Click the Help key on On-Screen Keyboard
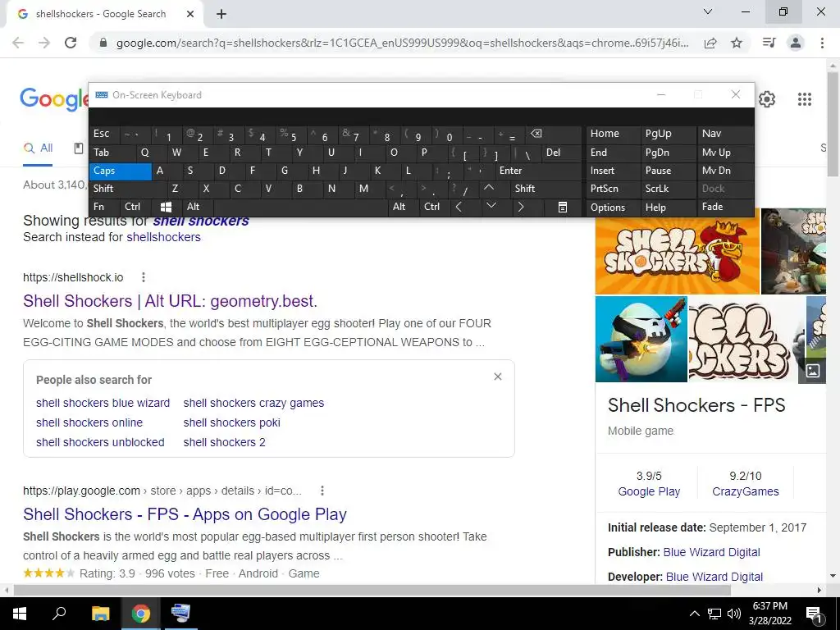The width and height of the screenshot is (840, 630). pyautogui.click(x=668, y=207)
